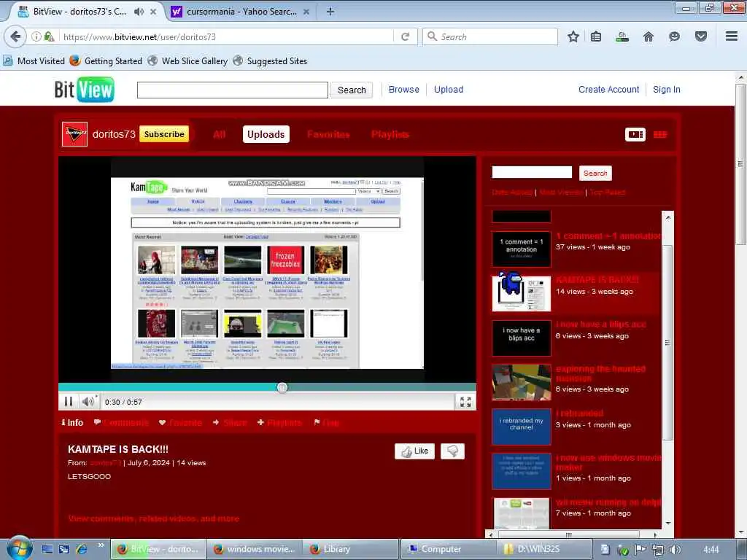Open a new browser tab
This screenshot has width=747, height=560.
pyautogui.click(x=330, y=12)
